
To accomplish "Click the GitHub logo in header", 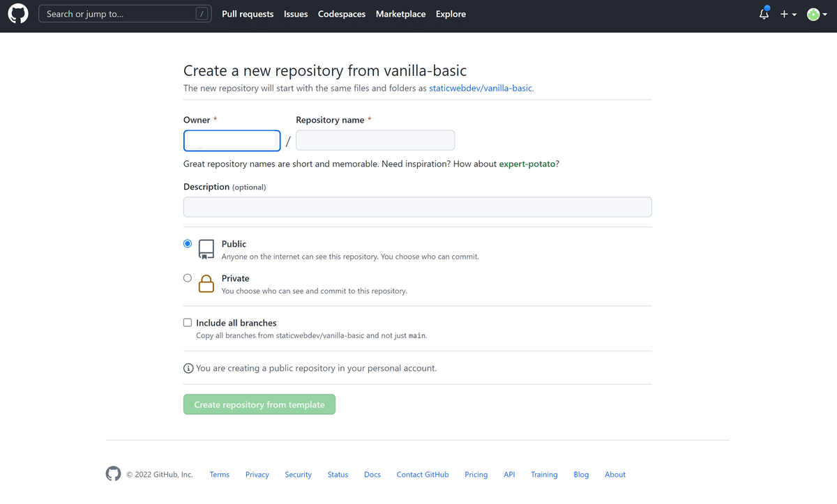I will click(18, 14).
